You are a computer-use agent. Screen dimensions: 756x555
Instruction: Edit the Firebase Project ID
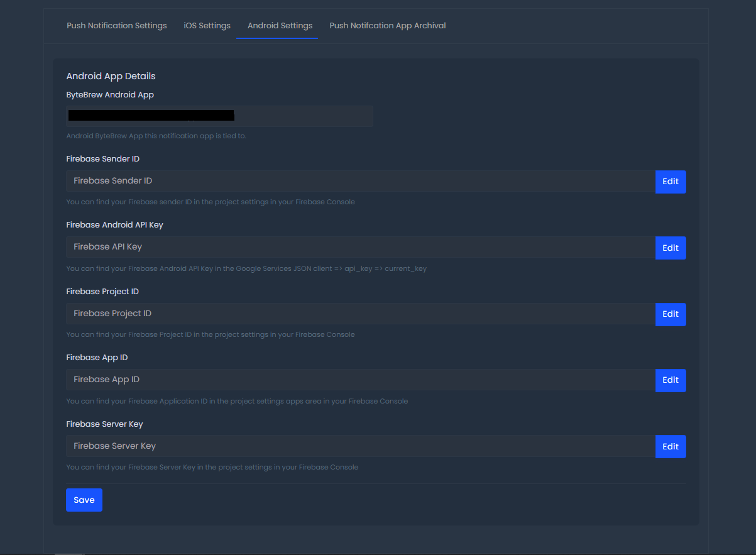click(x=671, y=314)
